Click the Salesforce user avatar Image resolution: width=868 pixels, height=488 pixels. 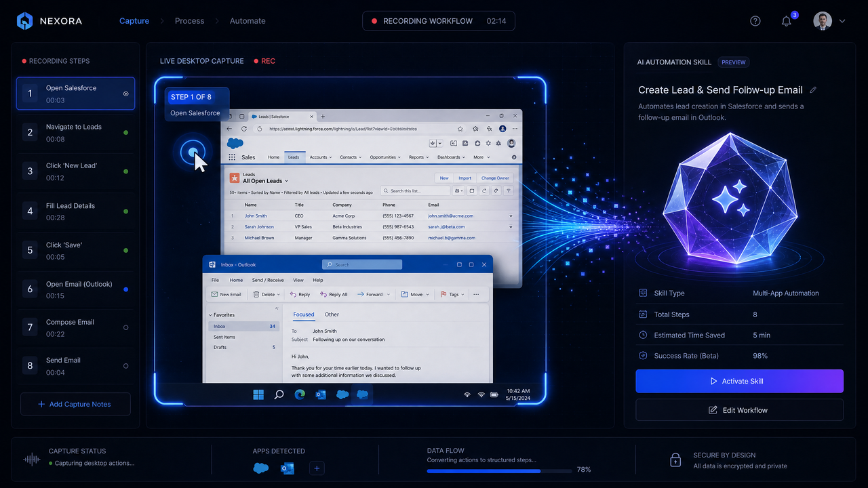pos(511,143)
